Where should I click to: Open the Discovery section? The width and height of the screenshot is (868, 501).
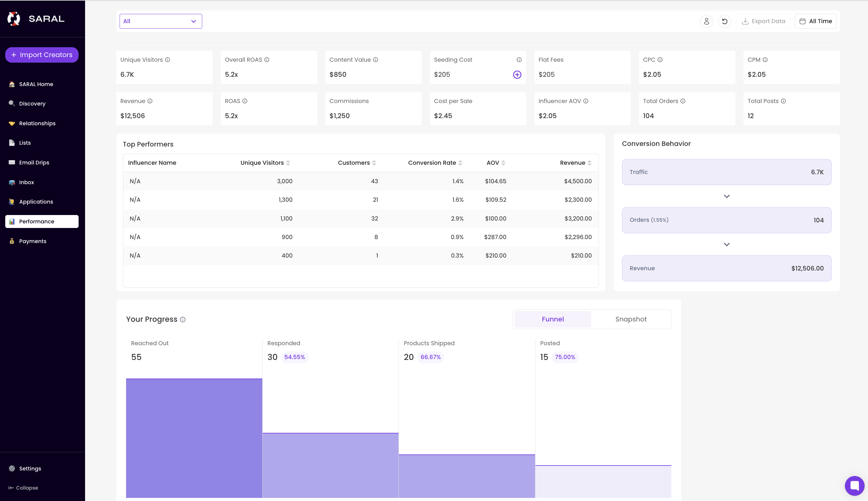click(32, 104)
